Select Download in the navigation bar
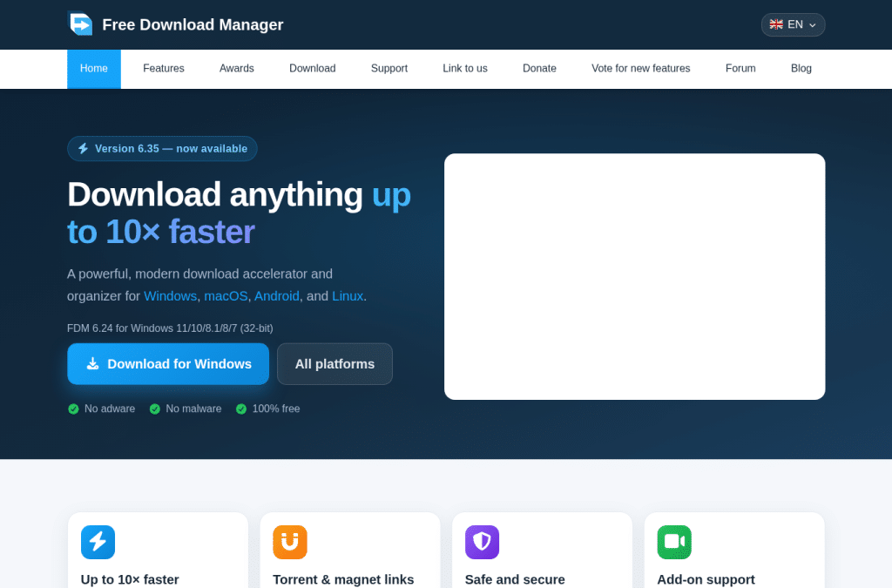Image resolution: width=892 pixels, height=588 pixels. pos(313,68)
